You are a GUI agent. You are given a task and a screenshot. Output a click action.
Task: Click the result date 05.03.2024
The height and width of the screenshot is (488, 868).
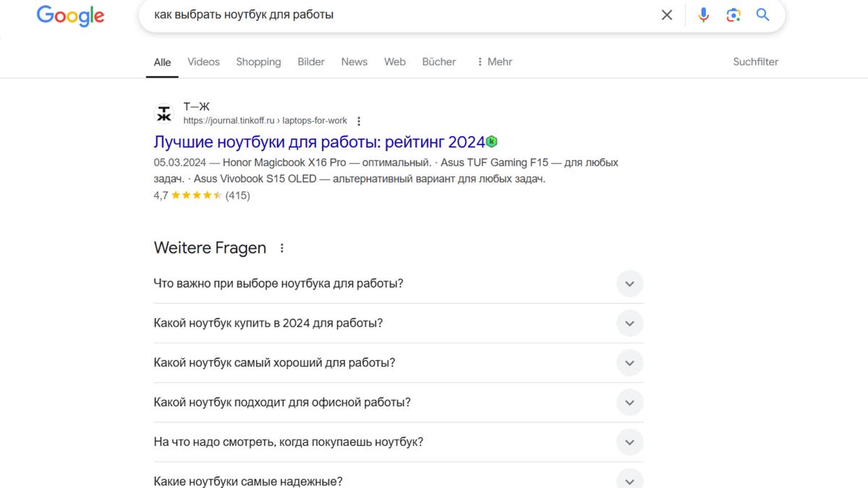pos(180,163)
